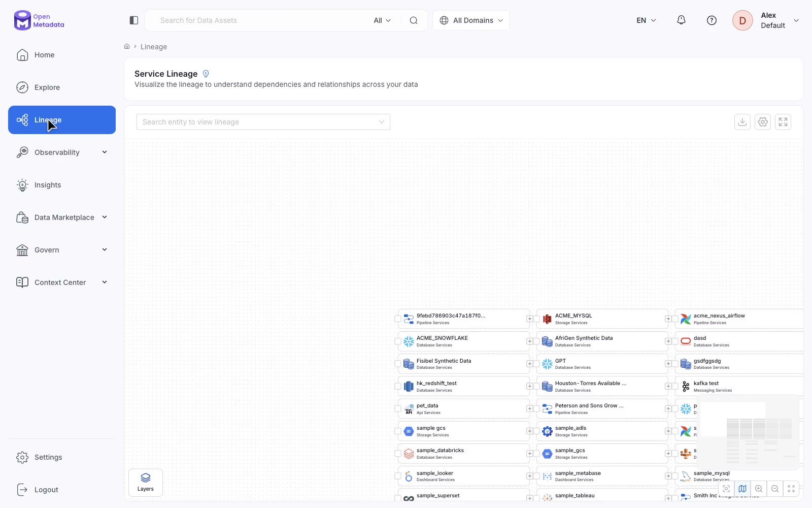Open Insights in sidebar

(x=62, y=185)
